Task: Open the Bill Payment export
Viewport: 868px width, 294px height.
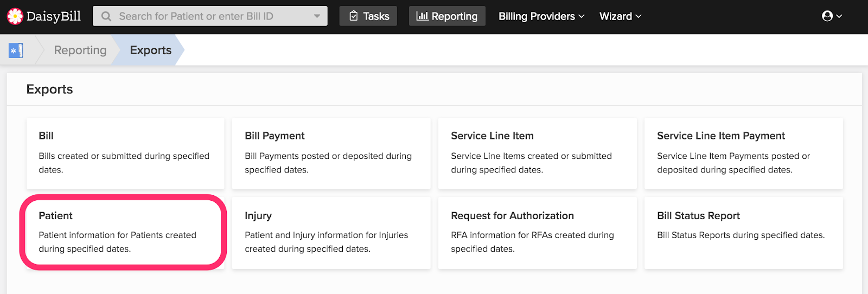Action: (331, 154)
